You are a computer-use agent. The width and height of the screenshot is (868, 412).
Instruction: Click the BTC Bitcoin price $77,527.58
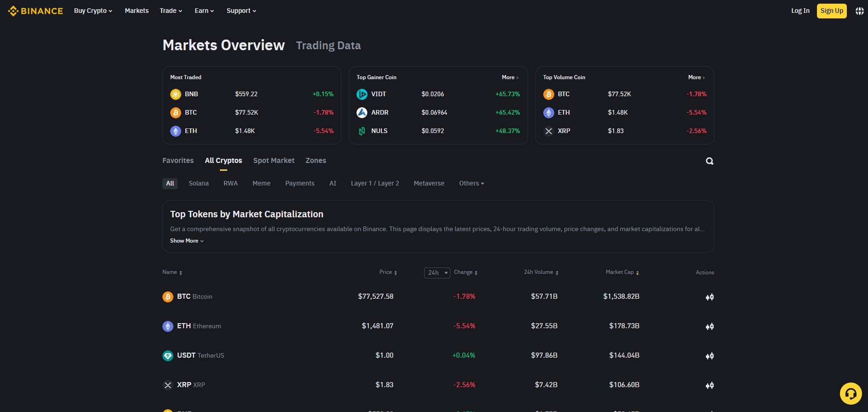click(376, 296)
